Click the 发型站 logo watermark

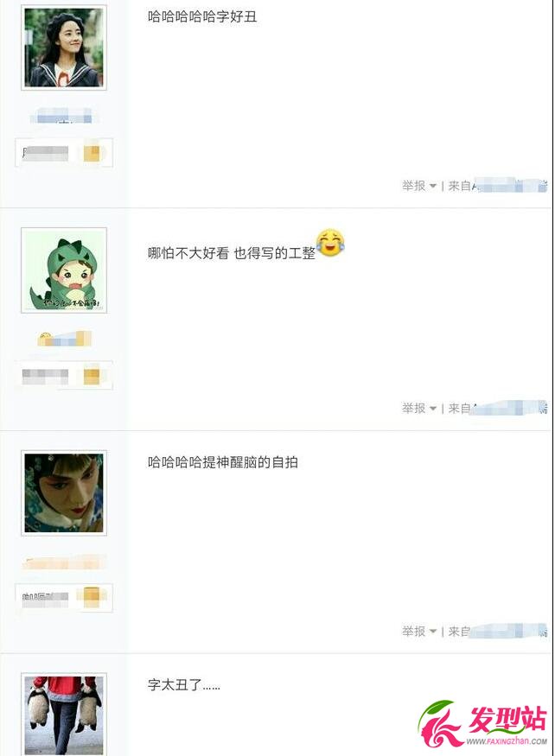tap(482, 723)
